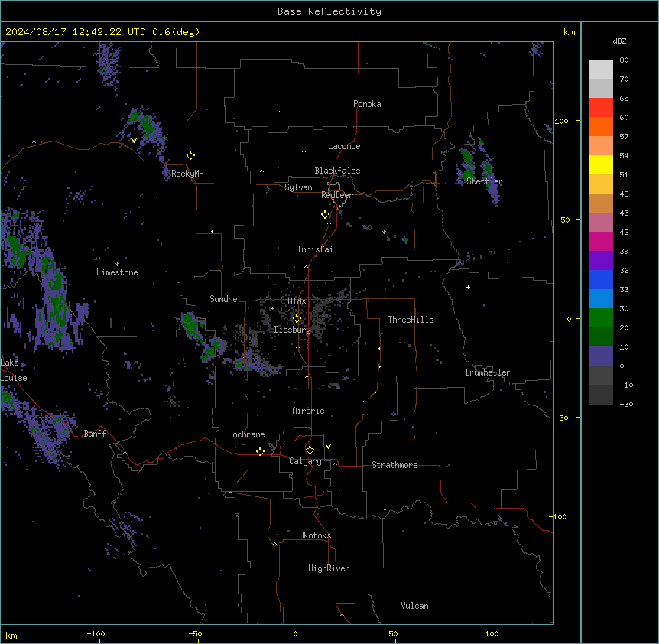Click the yellow marker south of RedDeer
The image size is (659, 644).
click(x=326, y=215)
